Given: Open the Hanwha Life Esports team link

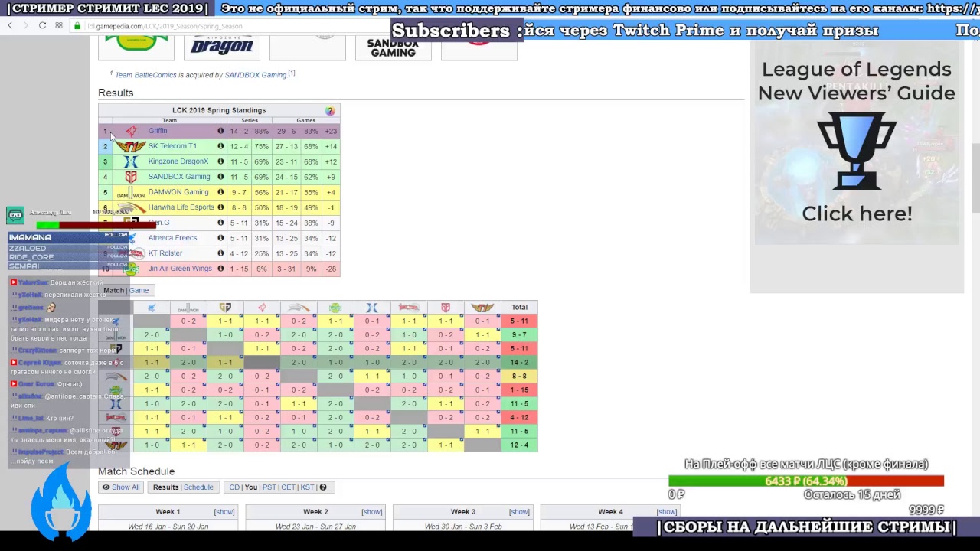Looking at the screenshot, I should tap(181, 207).
